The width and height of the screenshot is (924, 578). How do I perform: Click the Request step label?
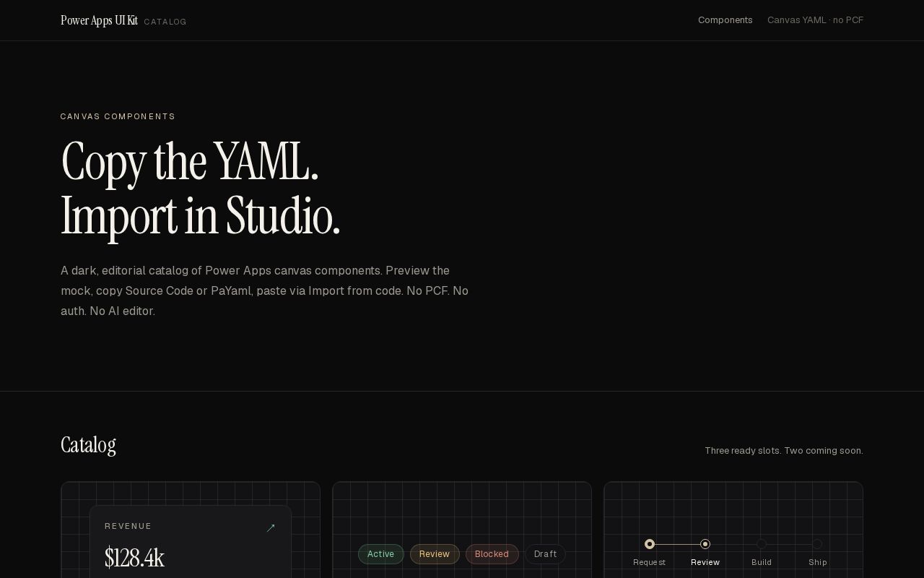650,562
